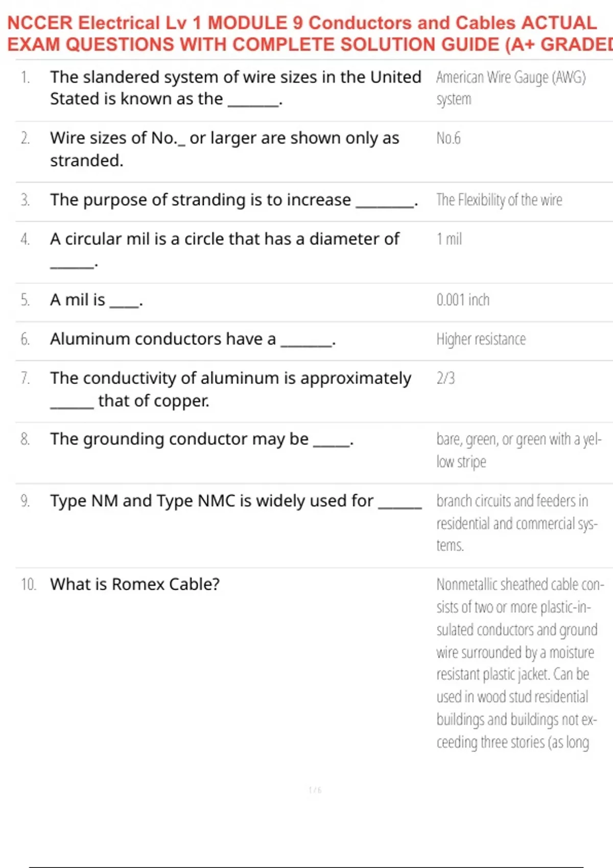
Task: Click the 1/6 page number indicator
Action: [315, 790]
